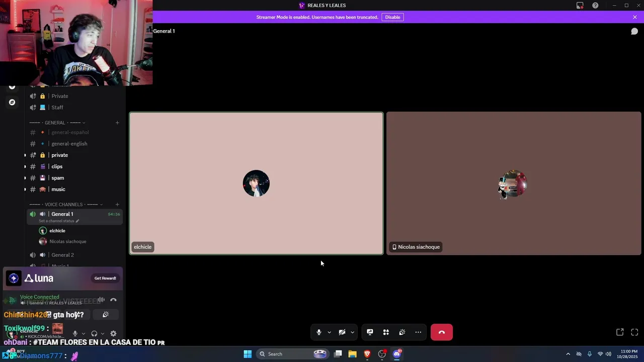The height and width of the screenshot is (362, 644).
Task: Open the Help question mark icon
Action: [x=596, y=6]
